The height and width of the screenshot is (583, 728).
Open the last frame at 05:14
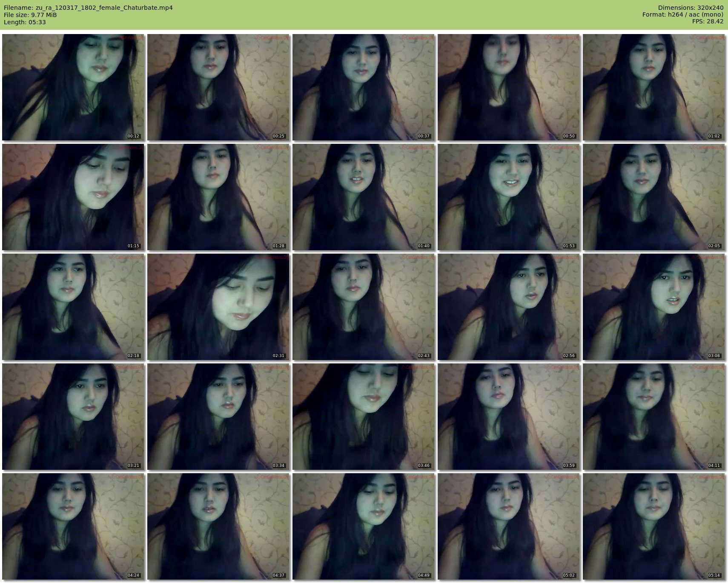[x=654, y=526]
